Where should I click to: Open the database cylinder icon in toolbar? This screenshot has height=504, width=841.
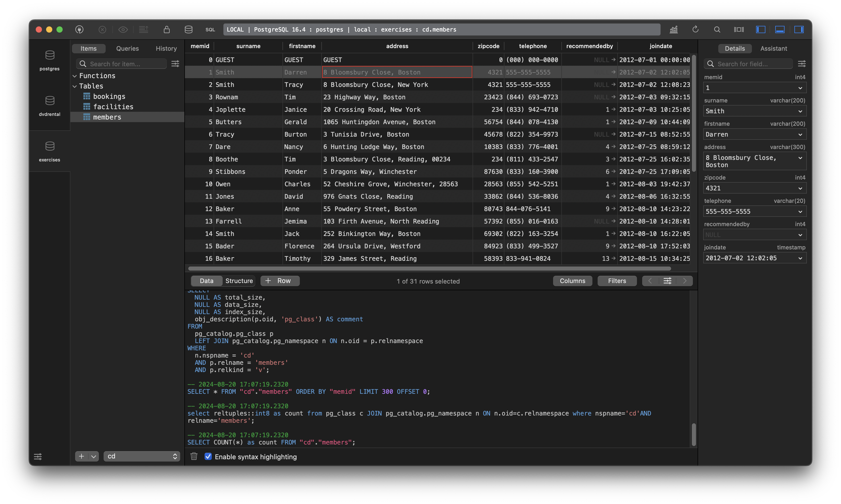pyautogui.click(x=189, y=29)
